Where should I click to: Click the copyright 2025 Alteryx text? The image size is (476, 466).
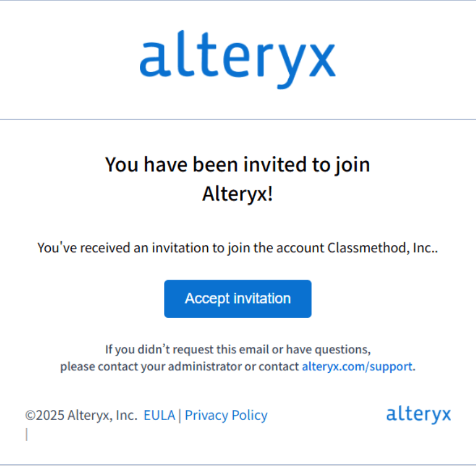tap(81, 415)
